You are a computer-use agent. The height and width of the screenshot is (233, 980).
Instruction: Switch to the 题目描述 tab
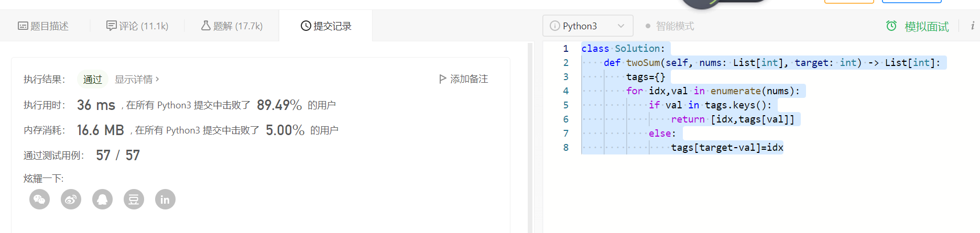point(43,26)
